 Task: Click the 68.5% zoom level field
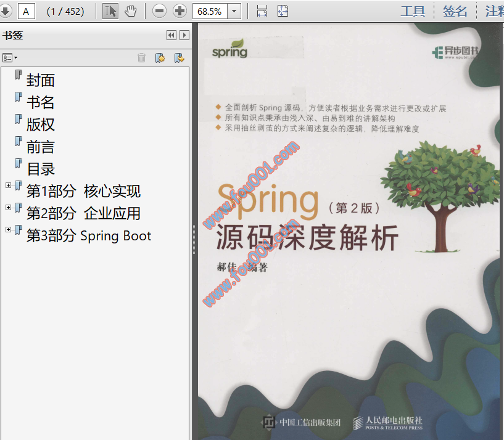click(x=210, y=12)
